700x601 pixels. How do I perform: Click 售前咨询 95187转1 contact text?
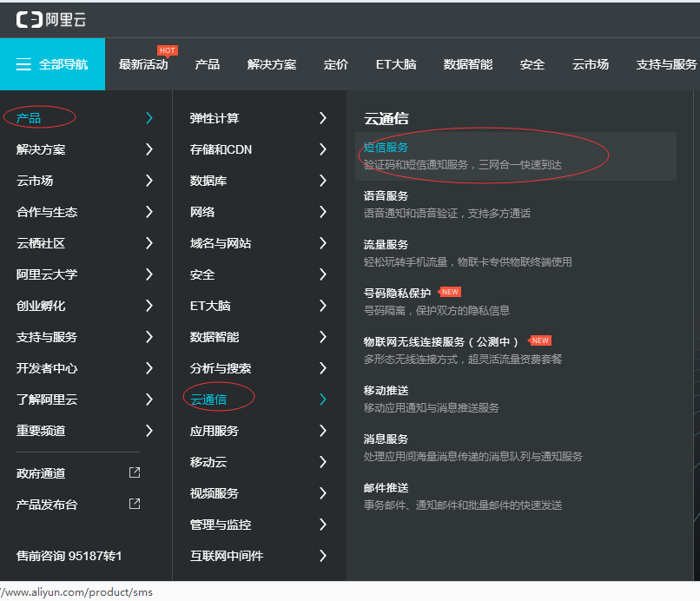[69, 556]
